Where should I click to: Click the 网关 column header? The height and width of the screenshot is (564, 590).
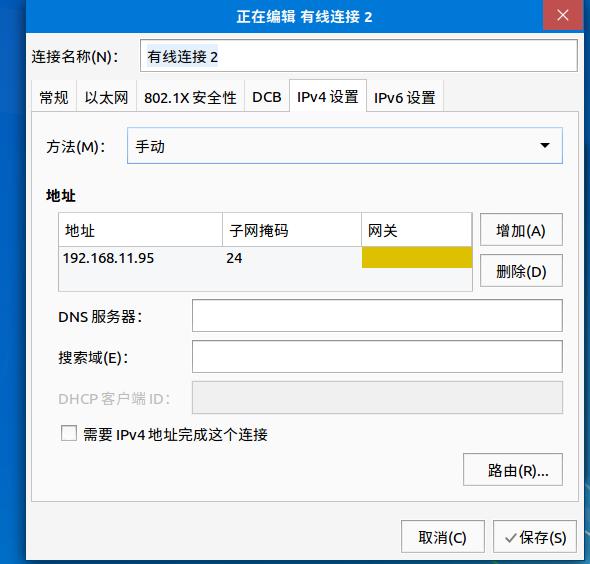pyautogui.click(x=417, y=230)
